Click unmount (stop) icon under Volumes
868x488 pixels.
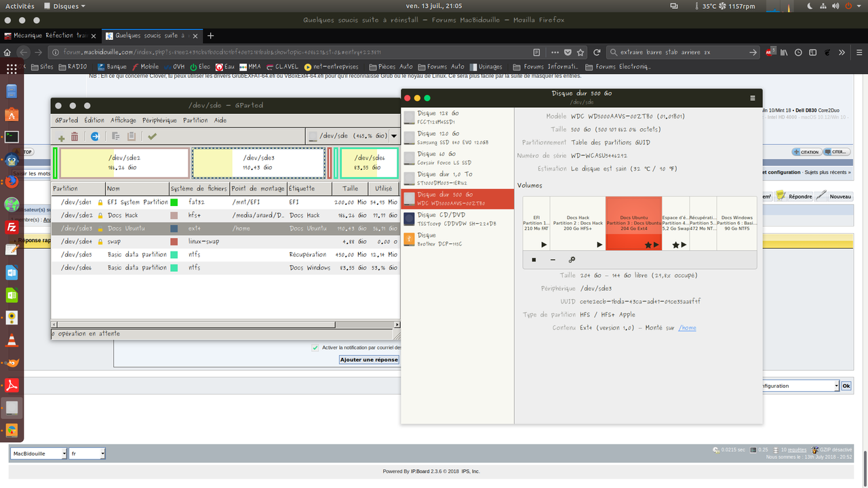point(534,260)
